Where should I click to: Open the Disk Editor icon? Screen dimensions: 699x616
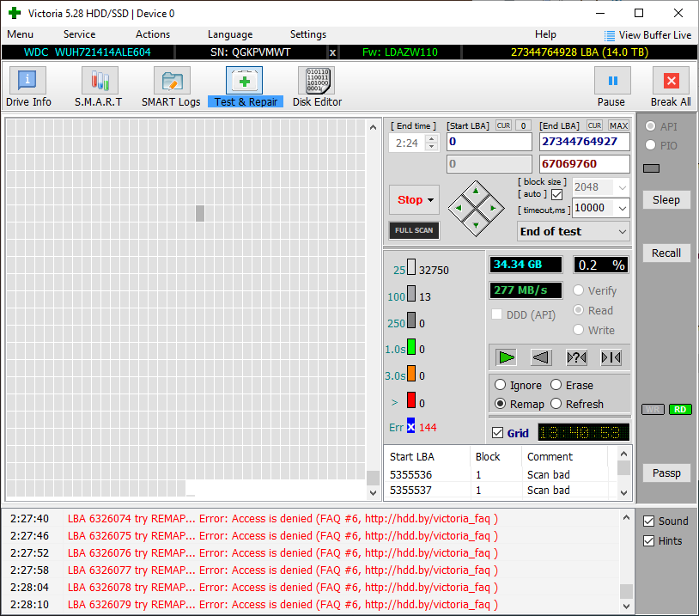(x=317, y=81)
